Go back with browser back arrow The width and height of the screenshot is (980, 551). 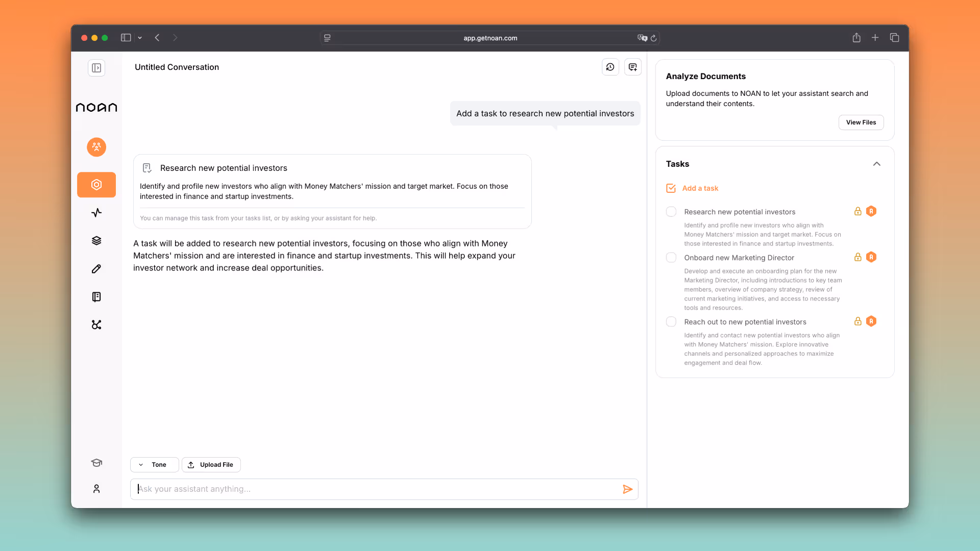(x=157, y=38)
